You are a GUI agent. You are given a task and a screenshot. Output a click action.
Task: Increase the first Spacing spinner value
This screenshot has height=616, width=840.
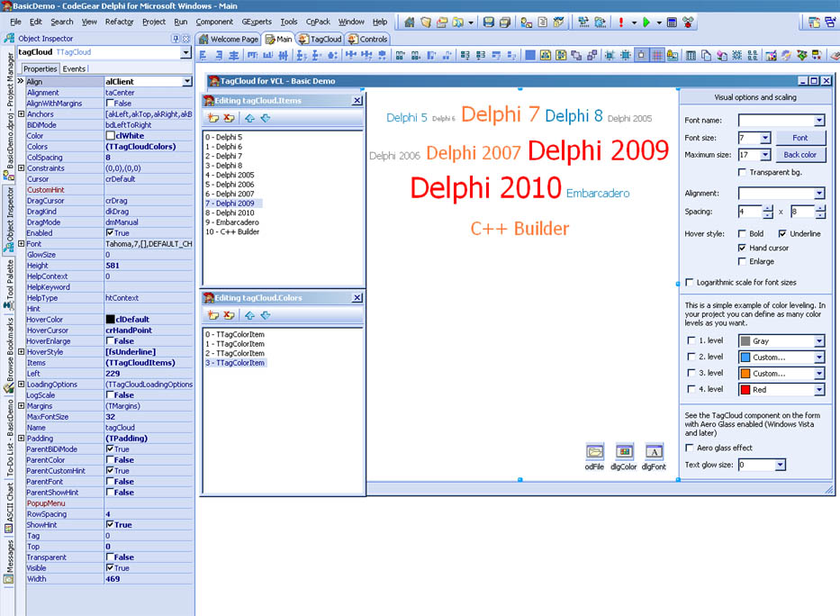click(x=768, y=208)
